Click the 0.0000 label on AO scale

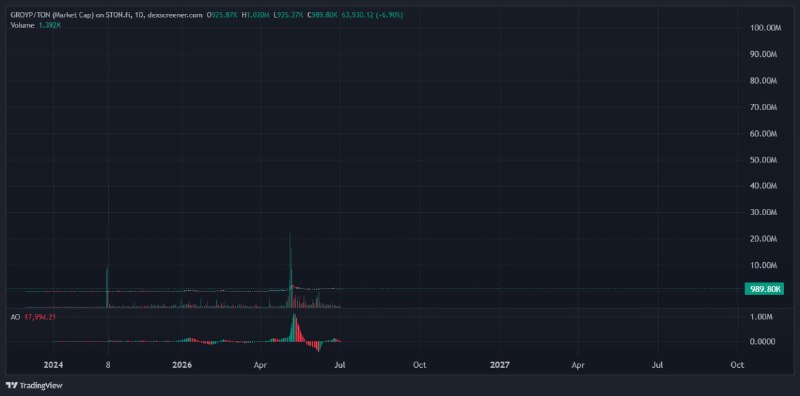(763, 341)
